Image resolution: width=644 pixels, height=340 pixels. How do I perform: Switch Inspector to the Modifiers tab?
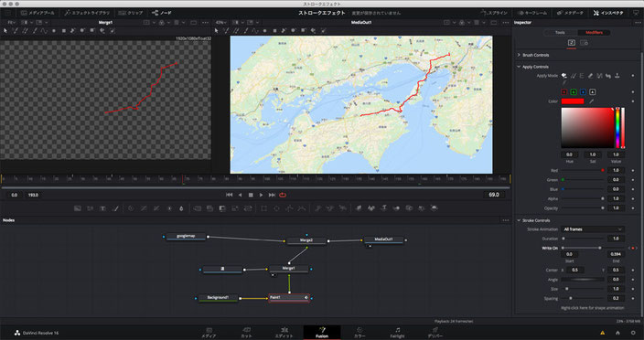point(594,32)
